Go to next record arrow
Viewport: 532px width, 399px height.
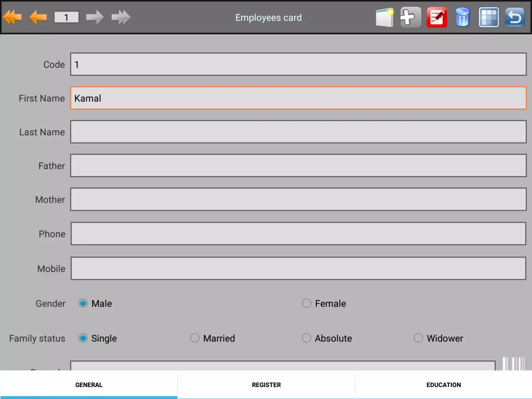[95, 17]
